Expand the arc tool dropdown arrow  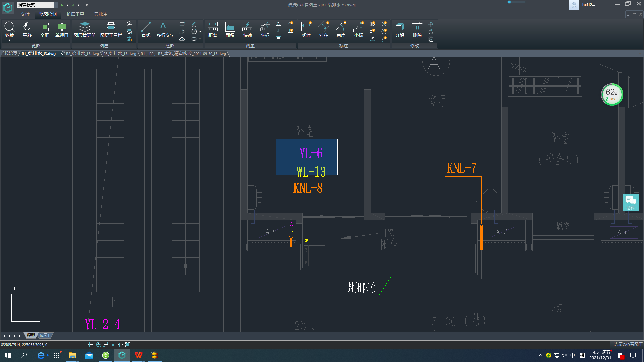200,39
